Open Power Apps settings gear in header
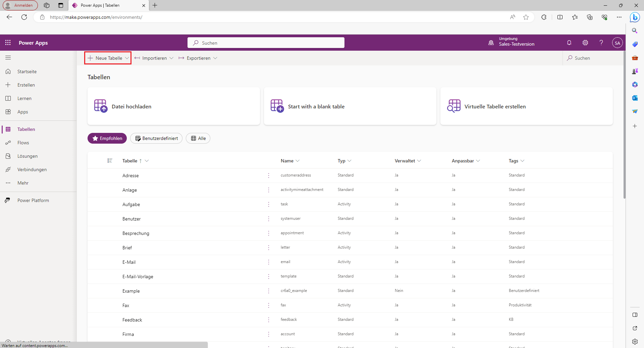 585,43
